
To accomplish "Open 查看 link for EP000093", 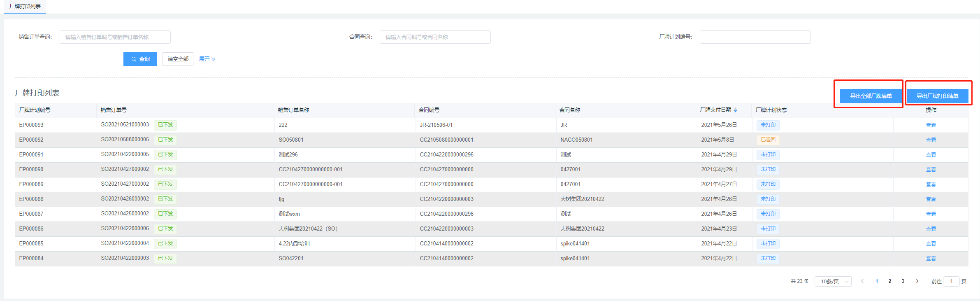I will (931, 125).
